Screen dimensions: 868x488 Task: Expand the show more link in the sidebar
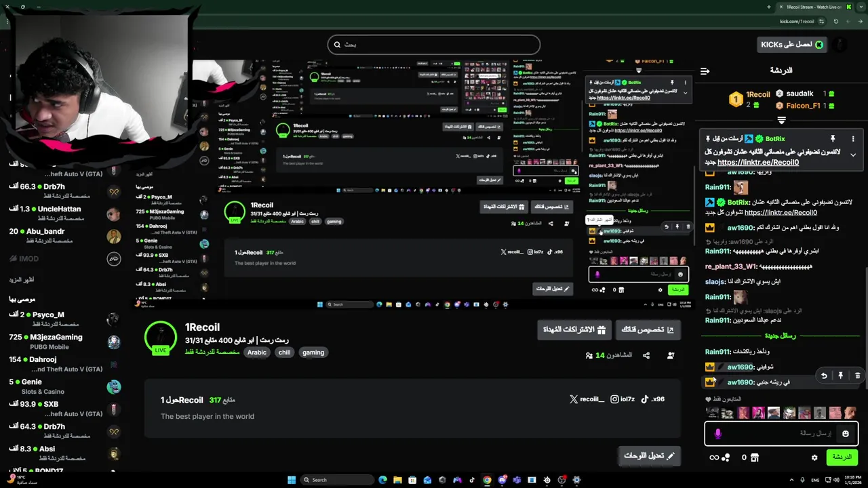pyautogui.click(x=21, y=280)
